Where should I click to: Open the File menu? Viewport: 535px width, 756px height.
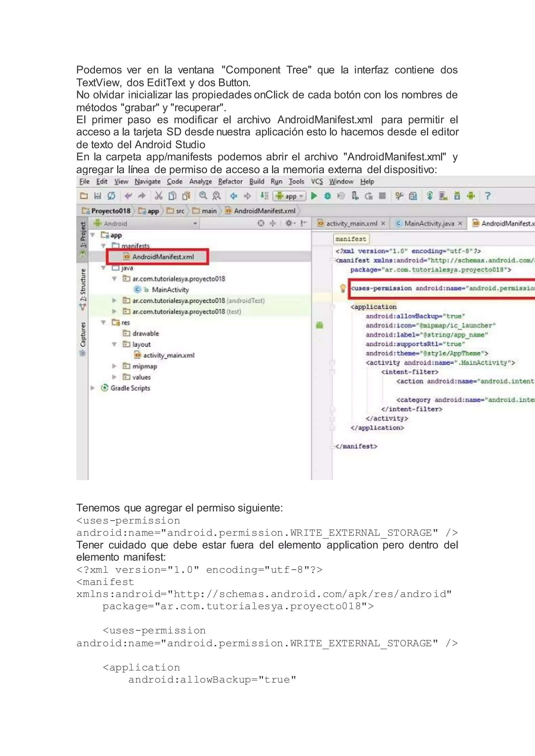[x=84, y=182]
